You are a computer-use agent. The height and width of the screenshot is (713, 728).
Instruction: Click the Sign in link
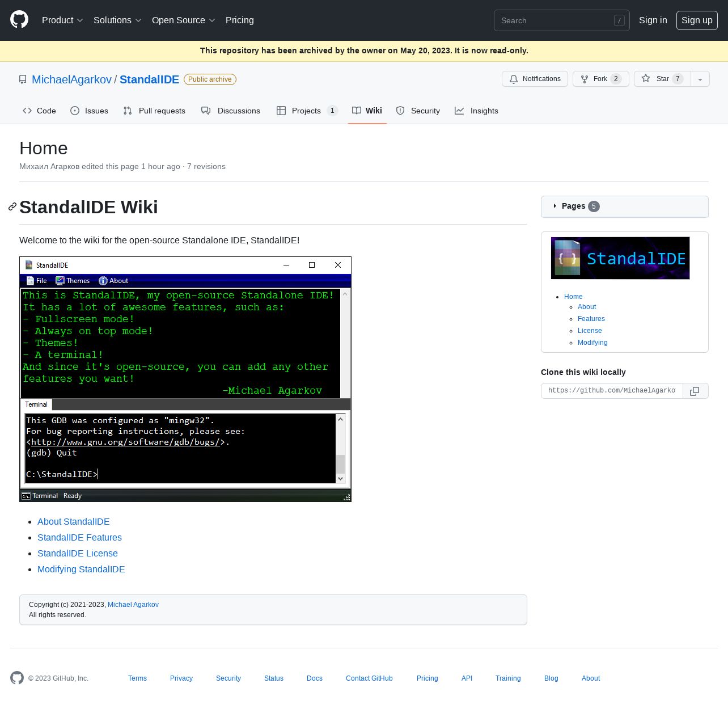653,20
